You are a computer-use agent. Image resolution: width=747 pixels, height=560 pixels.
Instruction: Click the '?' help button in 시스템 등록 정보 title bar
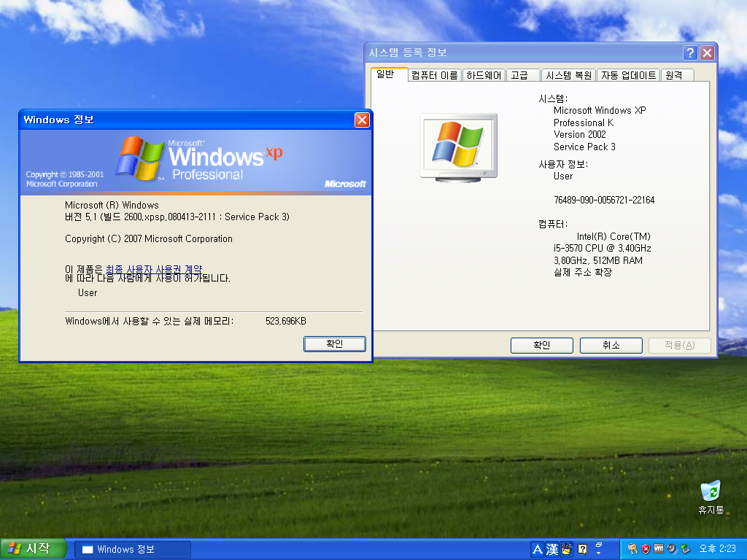[x=690, y=52]
